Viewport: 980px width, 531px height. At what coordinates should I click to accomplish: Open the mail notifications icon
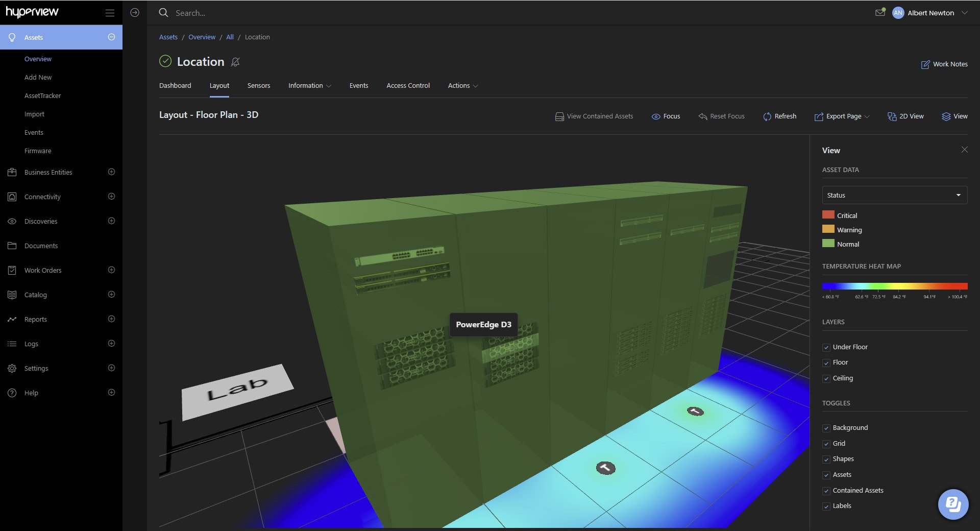point(880,13)
